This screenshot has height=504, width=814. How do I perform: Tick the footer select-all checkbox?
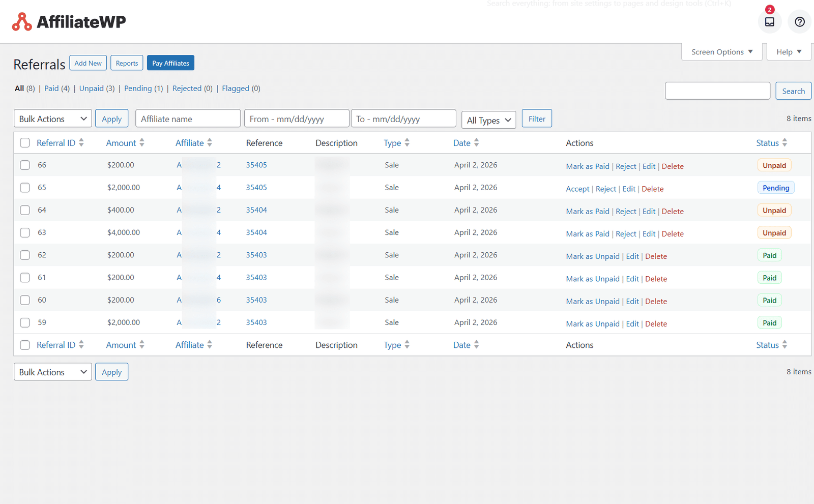pyautogui.click(x=25, y=345)
